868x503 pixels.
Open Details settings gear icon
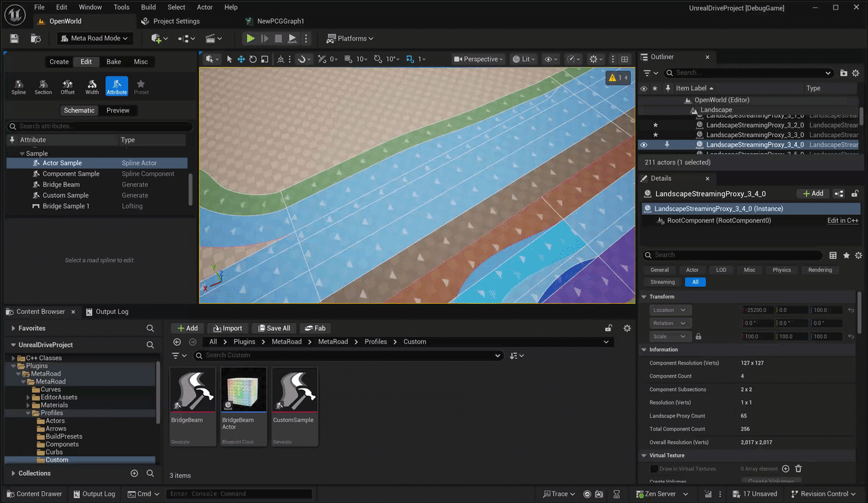859,256
